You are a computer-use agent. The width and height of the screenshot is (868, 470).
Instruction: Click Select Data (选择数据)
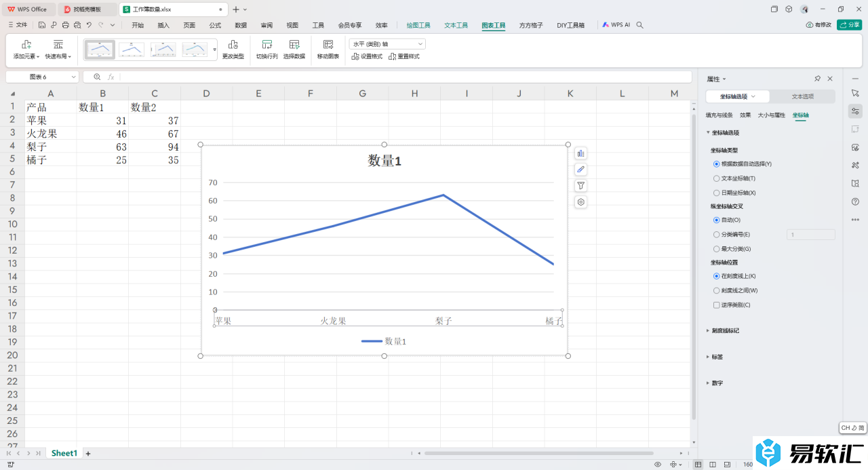coord(294,50)
